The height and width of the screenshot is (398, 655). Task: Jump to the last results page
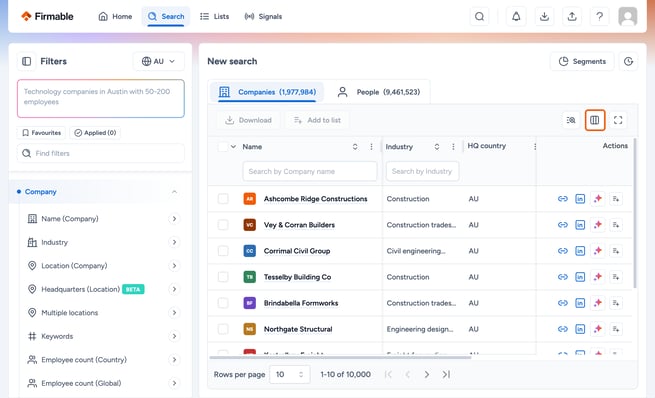click(446, 375)
